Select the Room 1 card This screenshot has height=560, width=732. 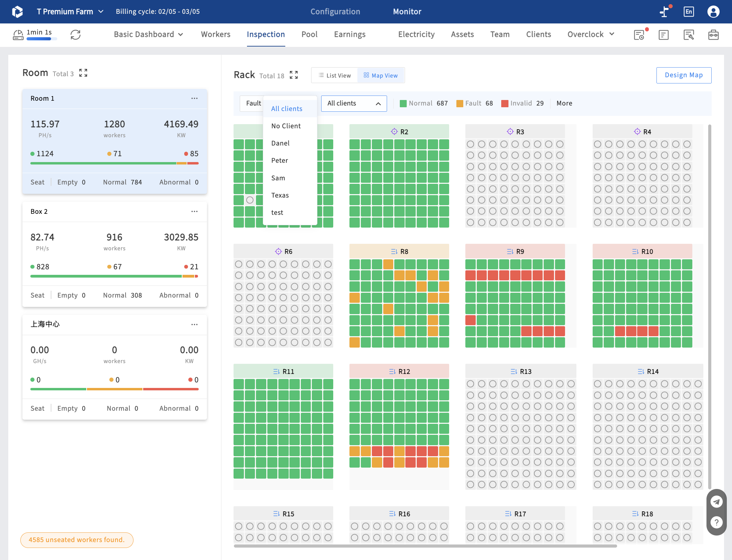[x=115, y=142]
